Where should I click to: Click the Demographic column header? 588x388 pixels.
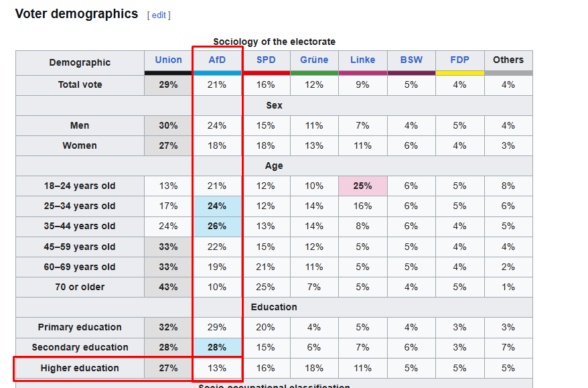(80, 62)
